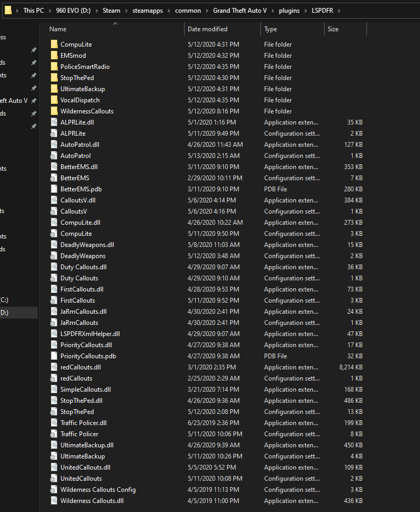The image size is (420, 512).
Task: Go to This PC in breadcrumb
Action: pos(33,11)
